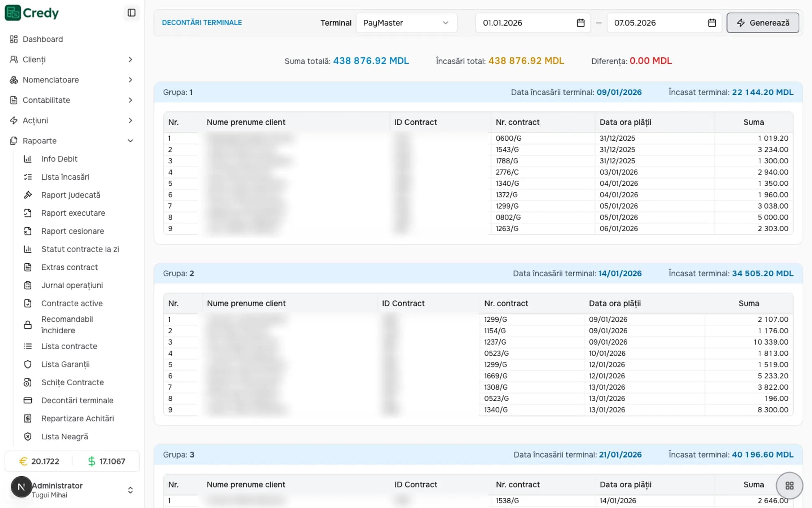Click the Lista încasări checklist icon
Viewport: 812px width, 508px height.
[28, 177]
